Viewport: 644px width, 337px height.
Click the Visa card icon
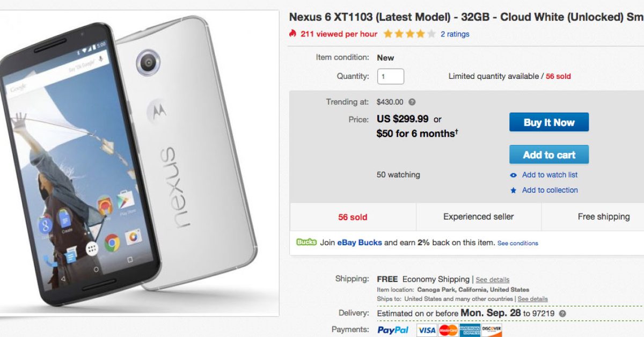[x=427, y=330]
